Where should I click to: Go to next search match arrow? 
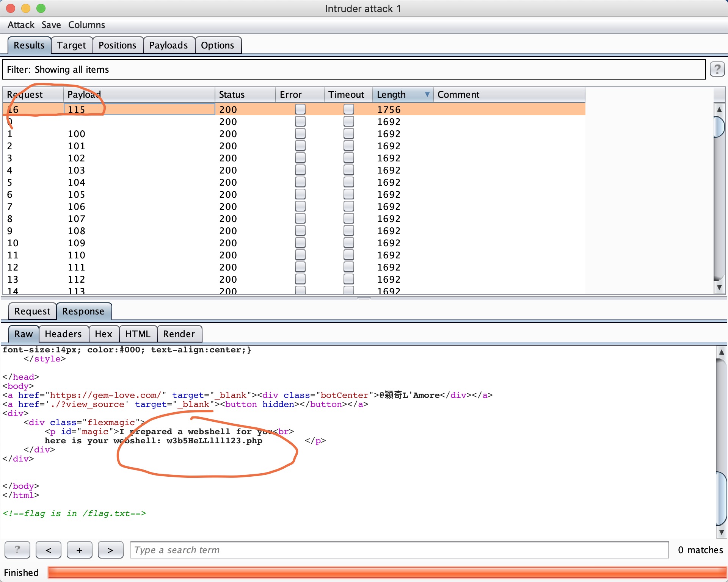point(110,550)
